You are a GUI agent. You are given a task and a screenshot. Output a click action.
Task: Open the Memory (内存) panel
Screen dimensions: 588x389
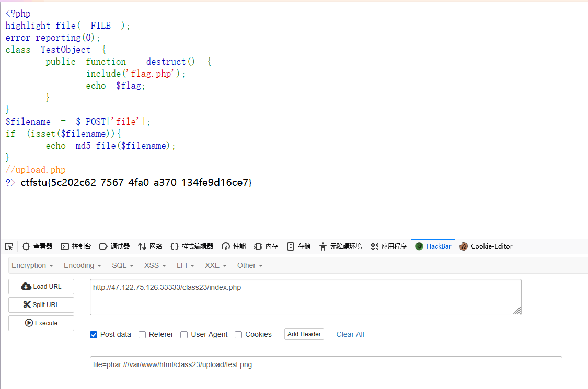click(266, 246)
